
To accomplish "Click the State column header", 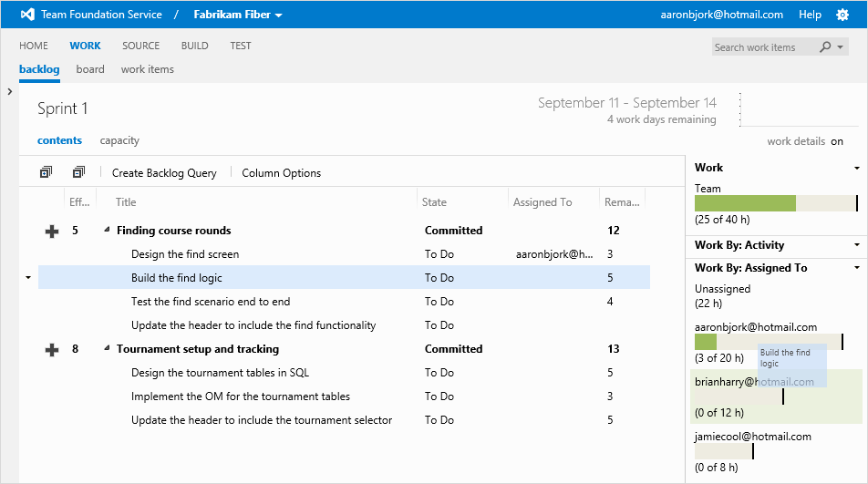I will click(x=434, y=202).
